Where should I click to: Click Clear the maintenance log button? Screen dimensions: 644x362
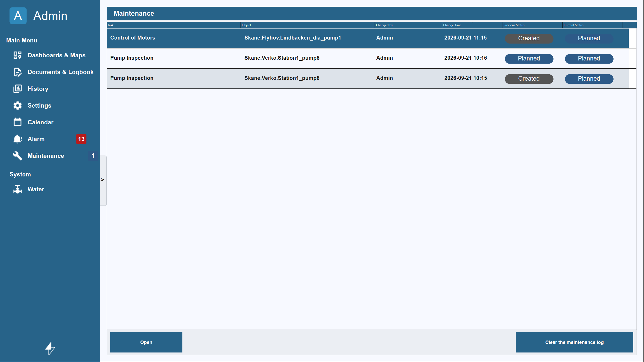[574, 342]
